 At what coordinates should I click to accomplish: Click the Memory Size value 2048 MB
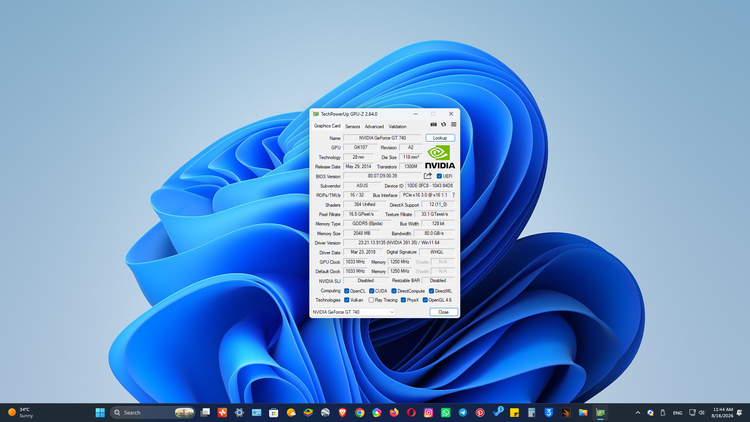[x=361, y=233]
